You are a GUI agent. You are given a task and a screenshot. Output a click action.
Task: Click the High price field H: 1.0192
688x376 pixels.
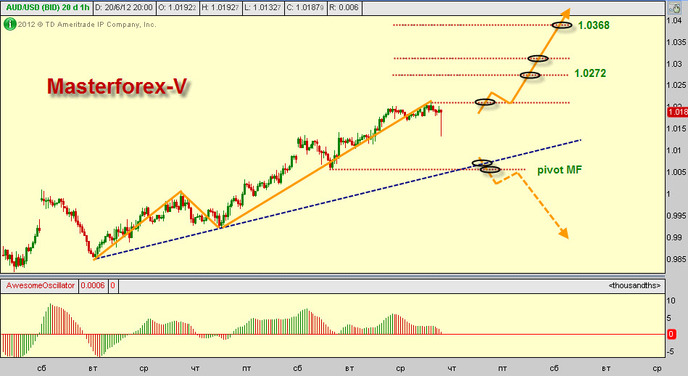[x=220, y=7]
